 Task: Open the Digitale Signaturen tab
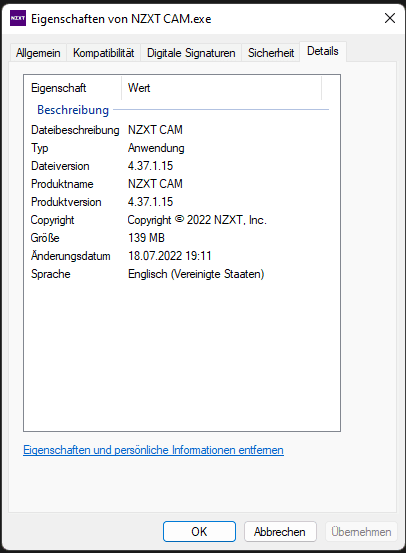(191, 53)
